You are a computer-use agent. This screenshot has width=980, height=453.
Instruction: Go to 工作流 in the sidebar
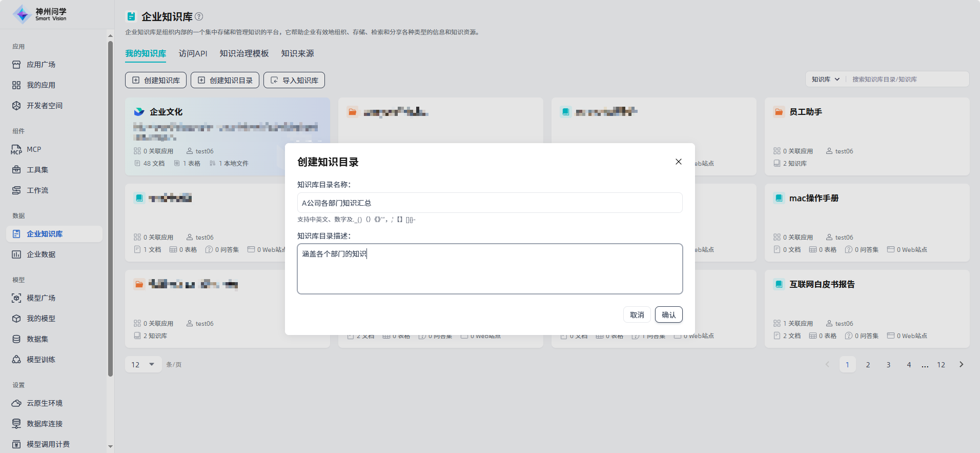(37, 190)
